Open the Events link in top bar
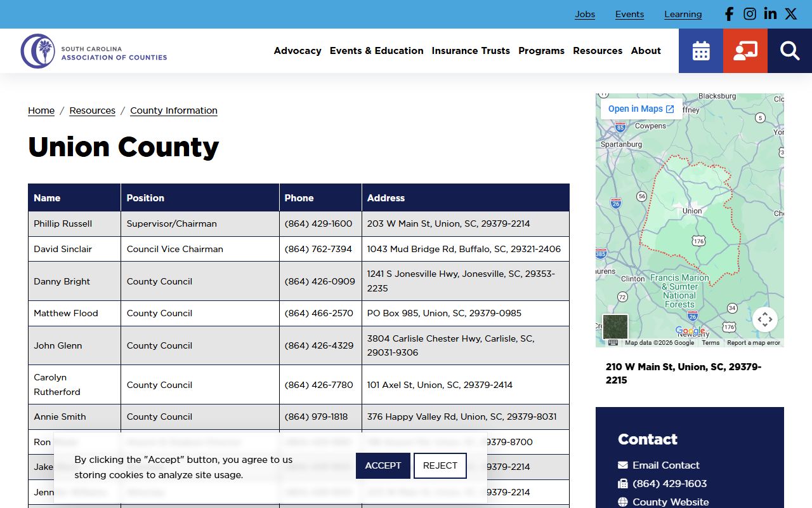The width and height of the screenshot is (812, 508). click(629, 14)
